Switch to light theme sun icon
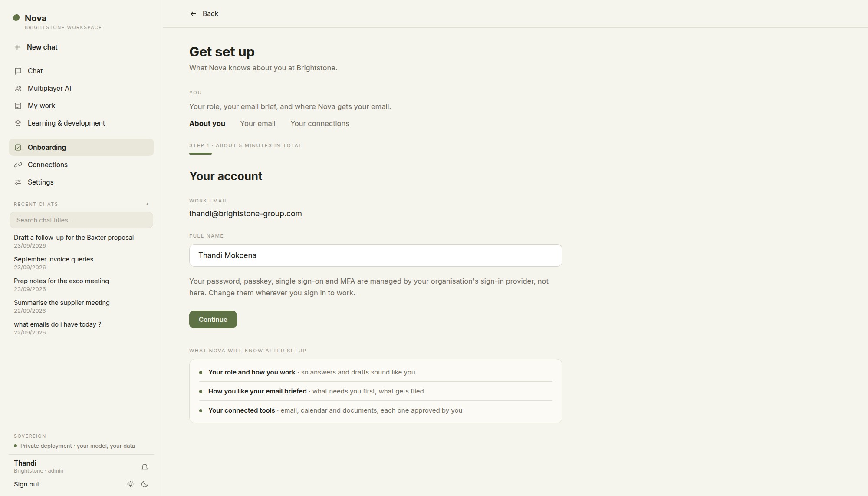 (130, 484)
